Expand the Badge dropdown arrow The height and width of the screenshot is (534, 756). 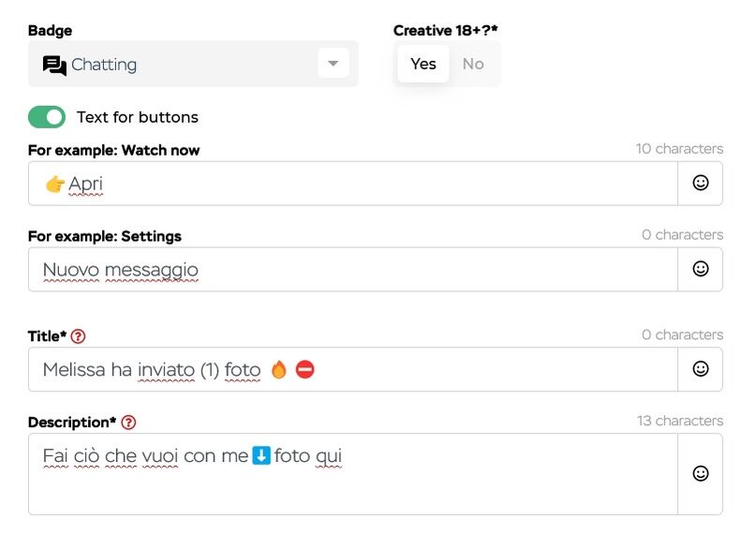click(x=333, y=64)
